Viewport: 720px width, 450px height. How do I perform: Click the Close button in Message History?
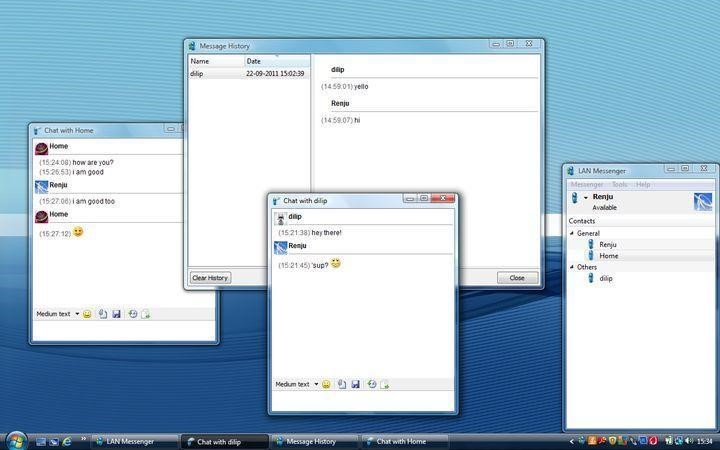[x=517, y=278]
